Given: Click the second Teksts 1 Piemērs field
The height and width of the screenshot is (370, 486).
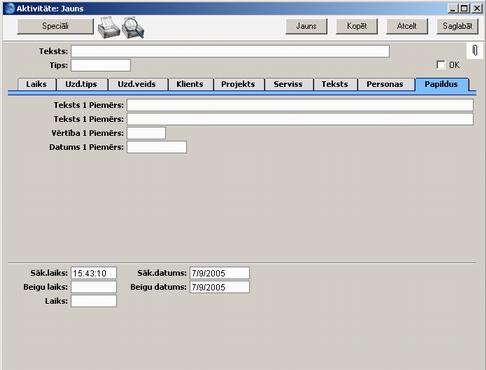Looking at the screenshot, I should tap(300, 119).
